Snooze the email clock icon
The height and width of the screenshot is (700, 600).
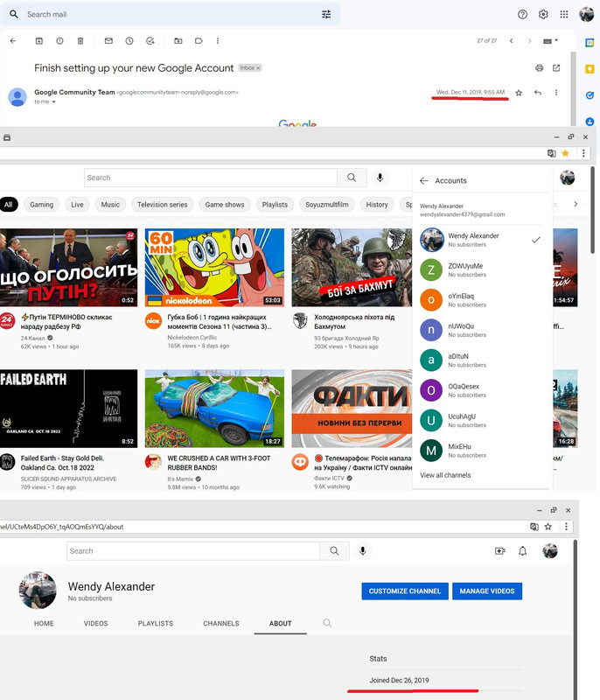129,40
